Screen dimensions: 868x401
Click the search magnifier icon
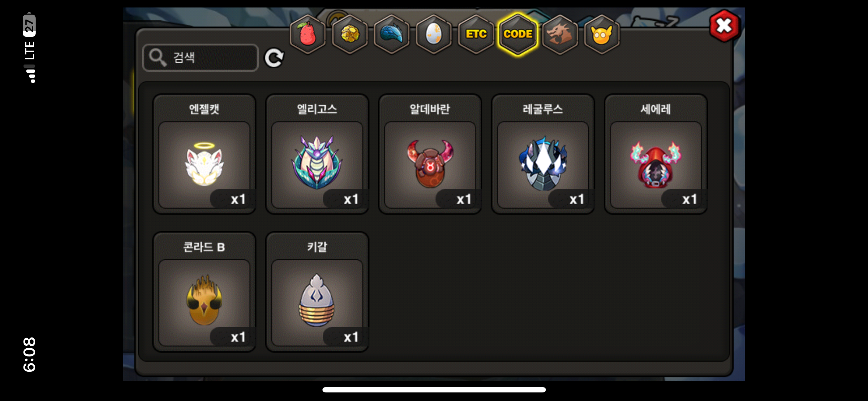tap(157, 57)
